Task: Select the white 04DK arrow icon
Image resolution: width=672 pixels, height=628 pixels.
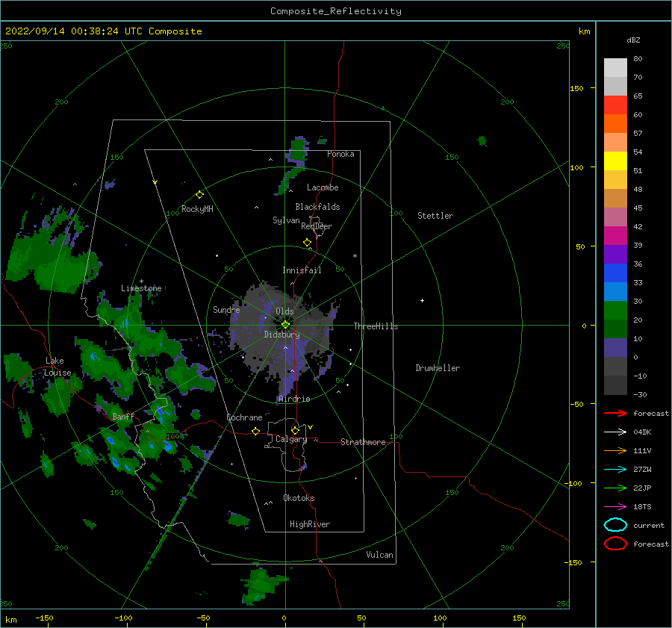Action: [615, 432]
